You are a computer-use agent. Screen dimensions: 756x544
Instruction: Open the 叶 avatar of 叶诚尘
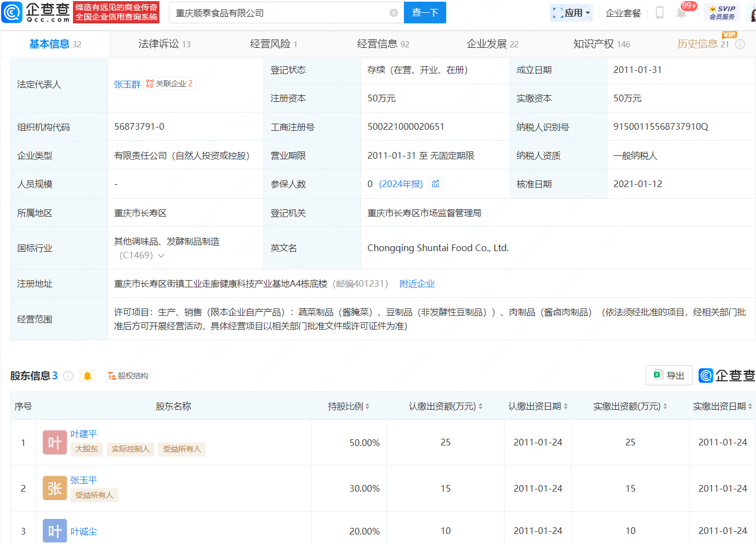tap(55, 531)
